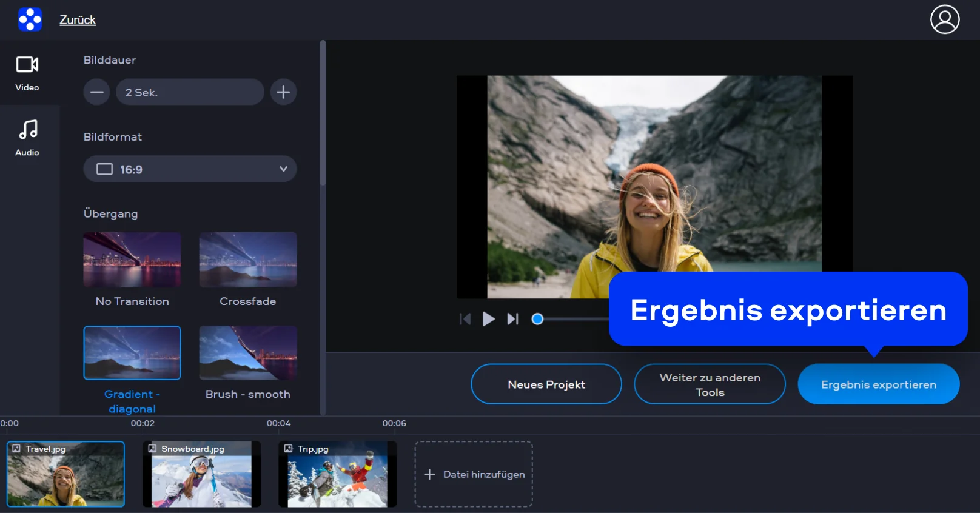Click Weiter zu anderen Tools button
This screenshot has width=980, height=513.
pyautogui.click(x=710, y=384)
